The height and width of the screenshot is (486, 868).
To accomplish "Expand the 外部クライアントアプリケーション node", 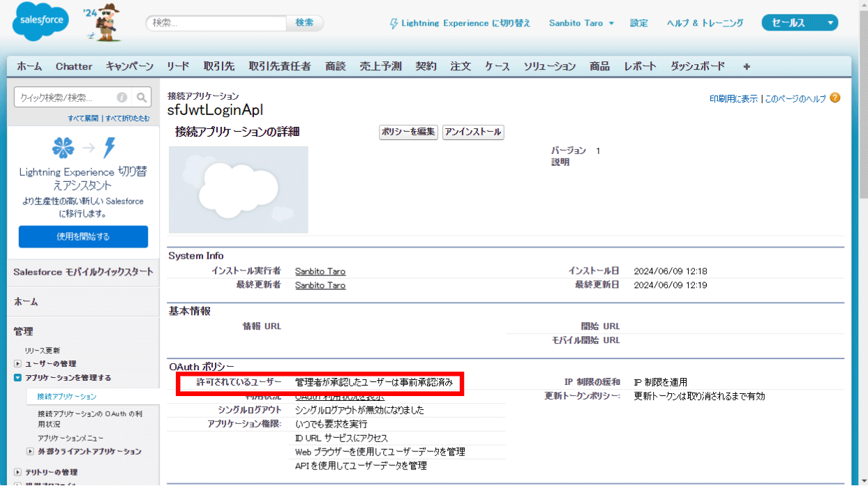I will (30, 452).
